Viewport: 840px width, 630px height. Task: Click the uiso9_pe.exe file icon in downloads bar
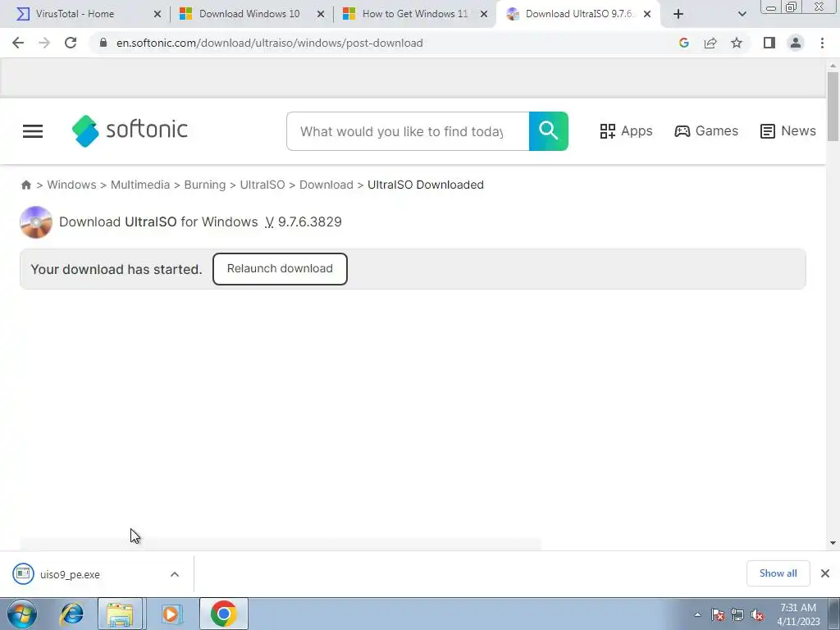23,573
